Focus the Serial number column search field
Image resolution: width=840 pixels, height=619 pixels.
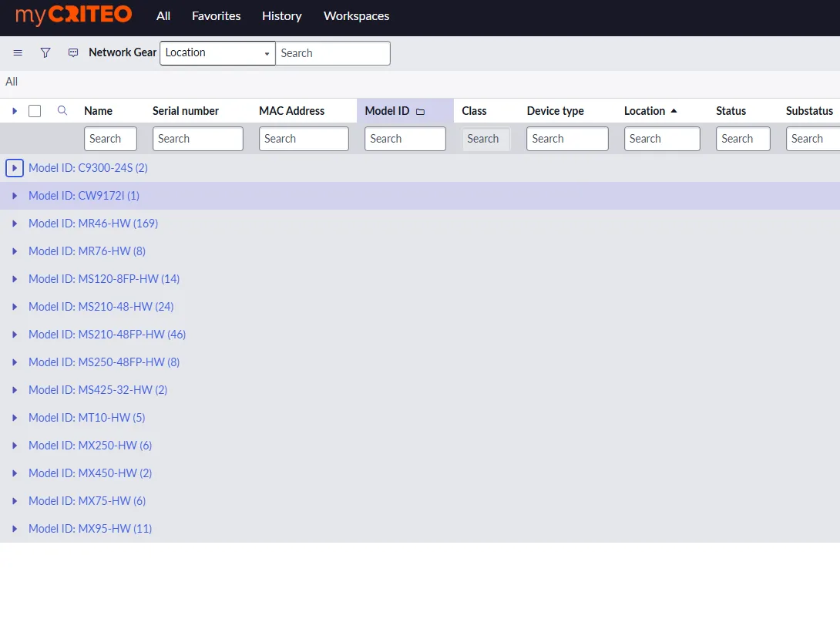[198, 139]
